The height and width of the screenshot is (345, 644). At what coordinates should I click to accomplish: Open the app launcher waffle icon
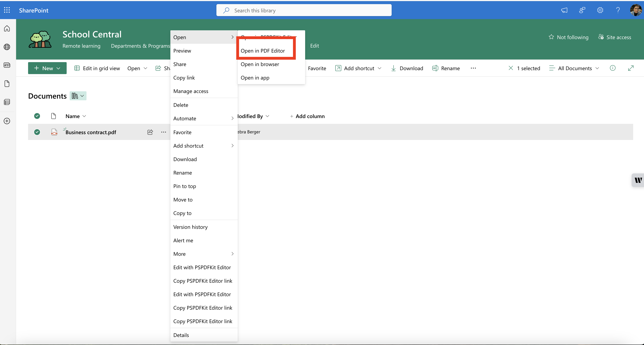pos(7,10)
